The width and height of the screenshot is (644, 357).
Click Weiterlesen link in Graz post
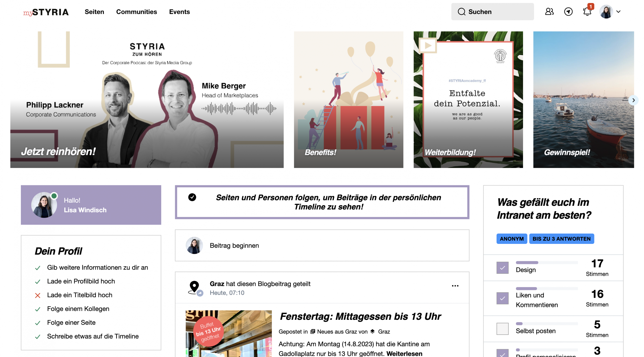(404, 353)
